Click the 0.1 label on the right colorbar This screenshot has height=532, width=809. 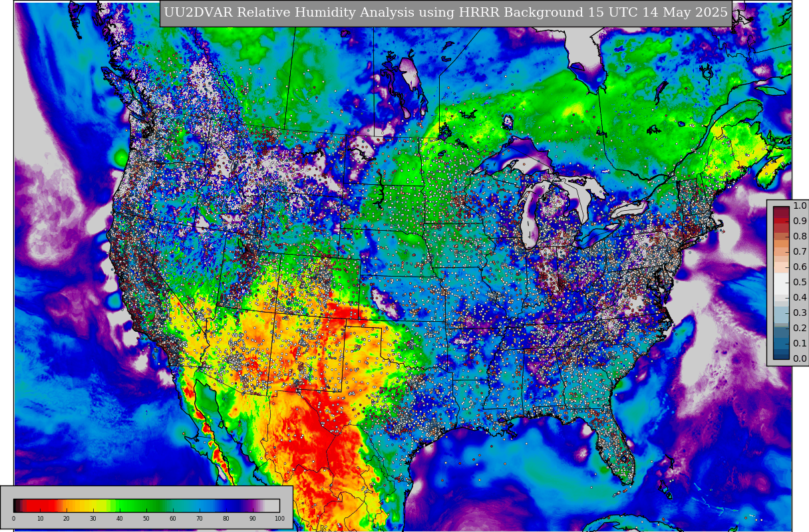(800, 343)
